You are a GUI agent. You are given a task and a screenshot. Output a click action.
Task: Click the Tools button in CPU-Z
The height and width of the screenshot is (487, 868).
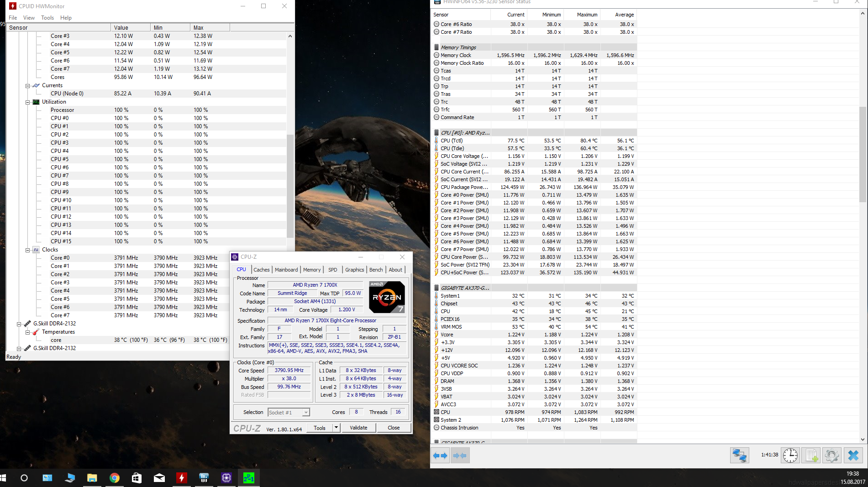[320, 428]
